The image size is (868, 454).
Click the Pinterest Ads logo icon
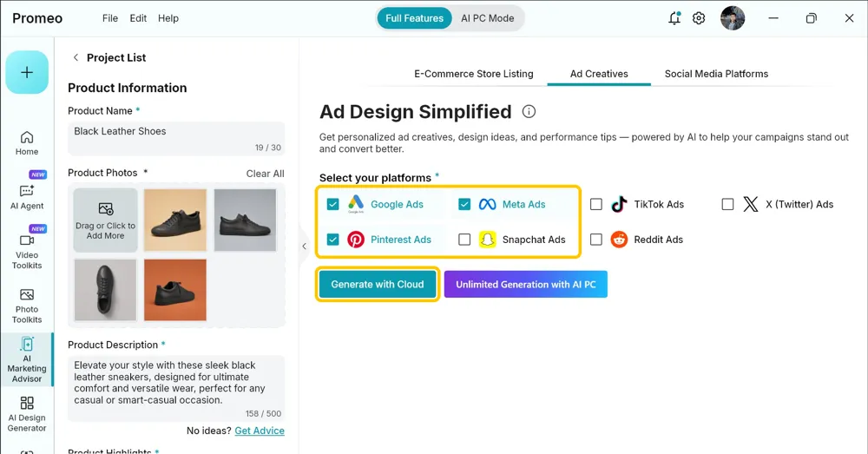(355, 240)
